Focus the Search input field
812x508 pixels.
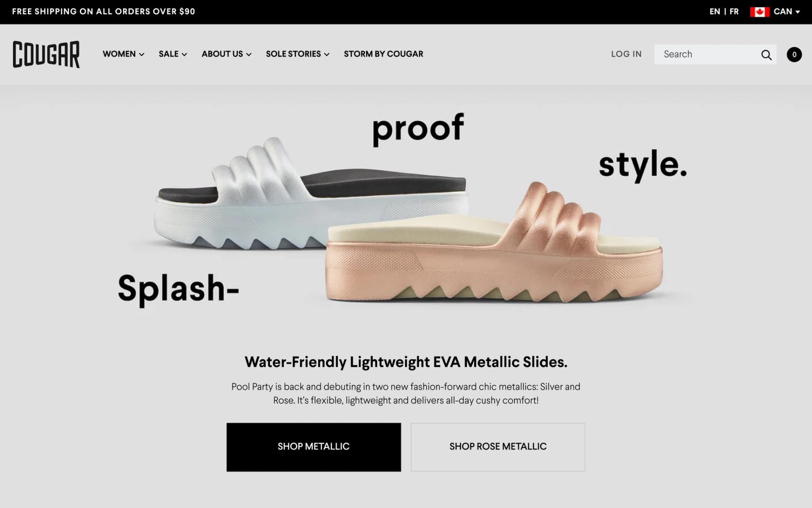pos(708,54)
